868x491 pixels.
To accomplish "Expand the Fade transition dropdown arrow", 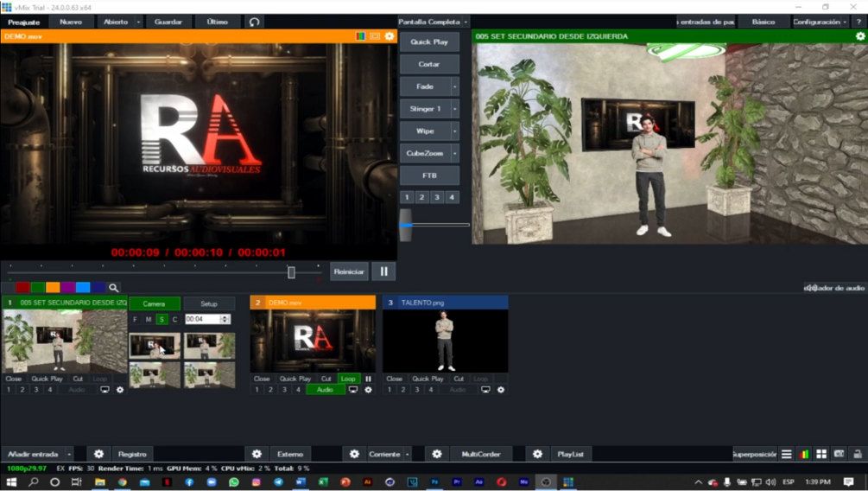I will coord(455,87).
